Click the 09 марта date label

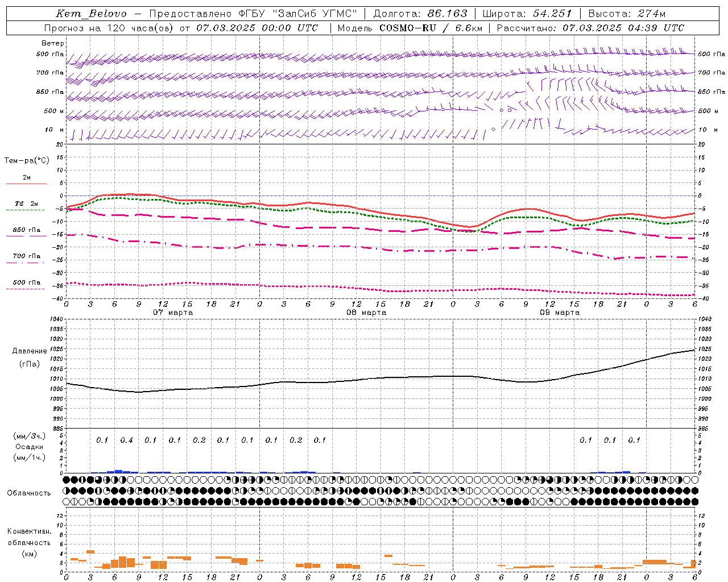coord(560,313)
